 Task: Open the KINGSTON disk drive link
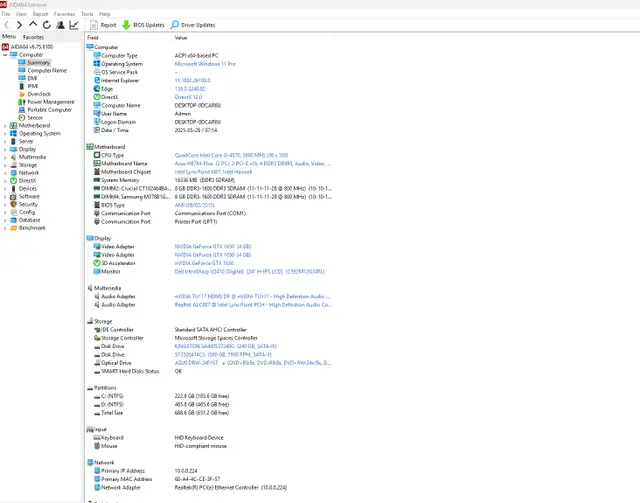225,346
